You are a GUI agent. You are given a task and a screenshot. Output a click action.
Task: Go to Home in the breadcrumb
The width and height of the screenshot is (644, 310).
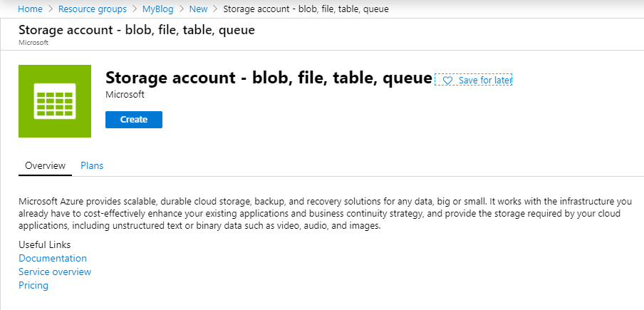(x=29, y=9)
